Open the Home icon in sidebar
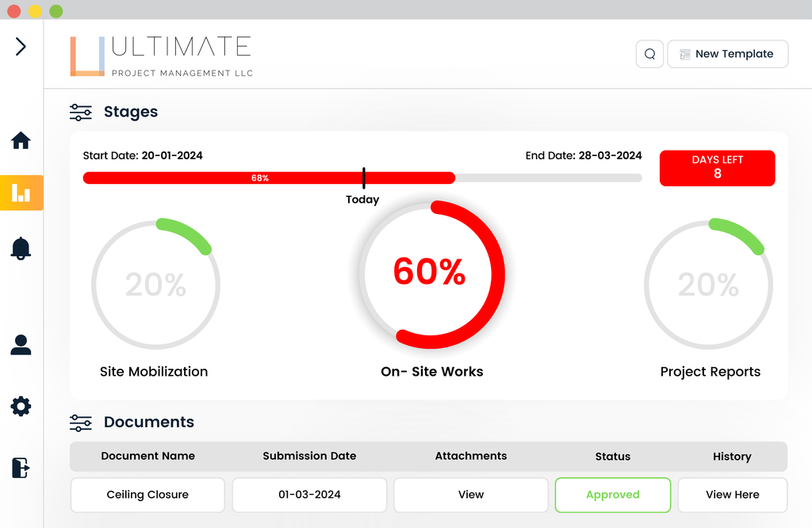The height and width of the screenshot is (528, 812). (21, 141)
